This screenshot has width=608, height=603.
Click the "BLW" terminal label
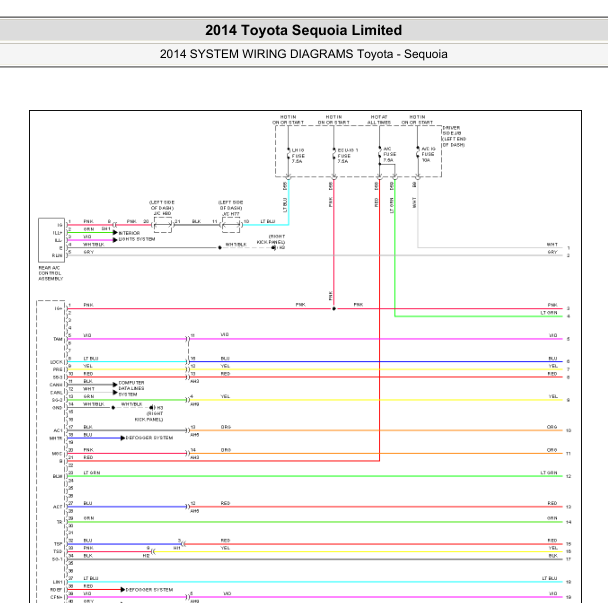[57, 476]
